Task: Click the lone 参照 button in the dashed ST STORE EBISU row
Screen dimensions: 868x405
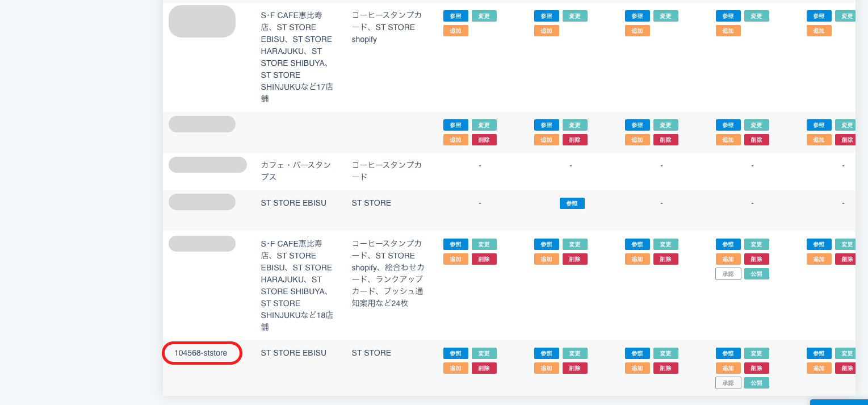Action: tap(572, 203)
